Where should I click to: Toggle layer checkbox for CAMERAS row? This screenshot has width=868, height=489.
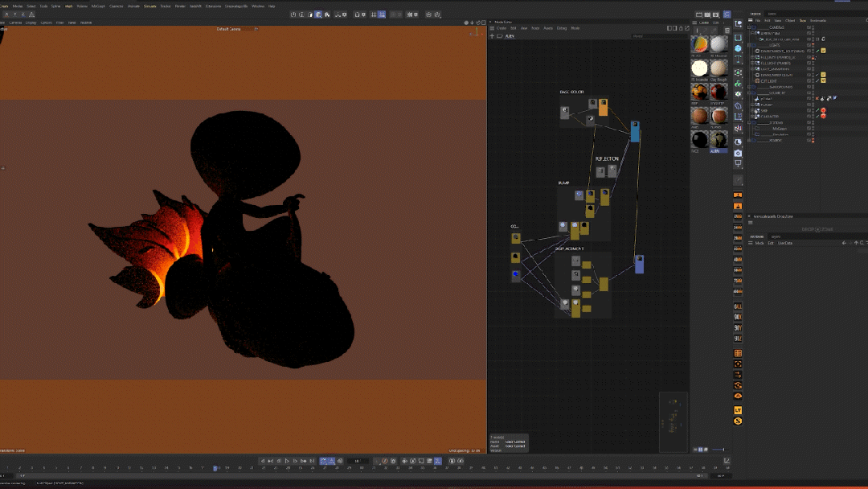(x=809, y=27)
